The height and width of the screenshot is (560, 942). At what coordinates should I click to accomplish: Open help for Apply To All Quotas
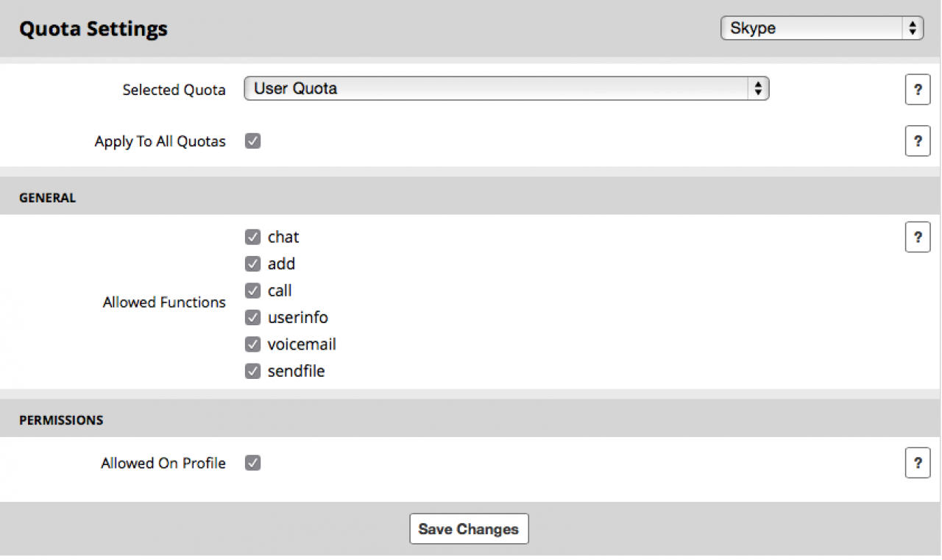pos(918,141)
